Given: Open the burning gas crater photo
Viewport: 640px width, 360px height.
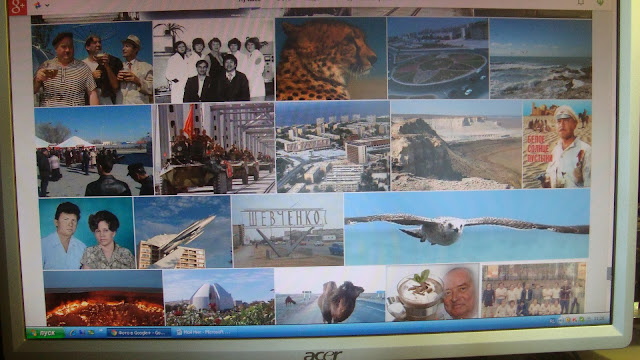Looking at the screenshot, I should (x=103, y=298).
